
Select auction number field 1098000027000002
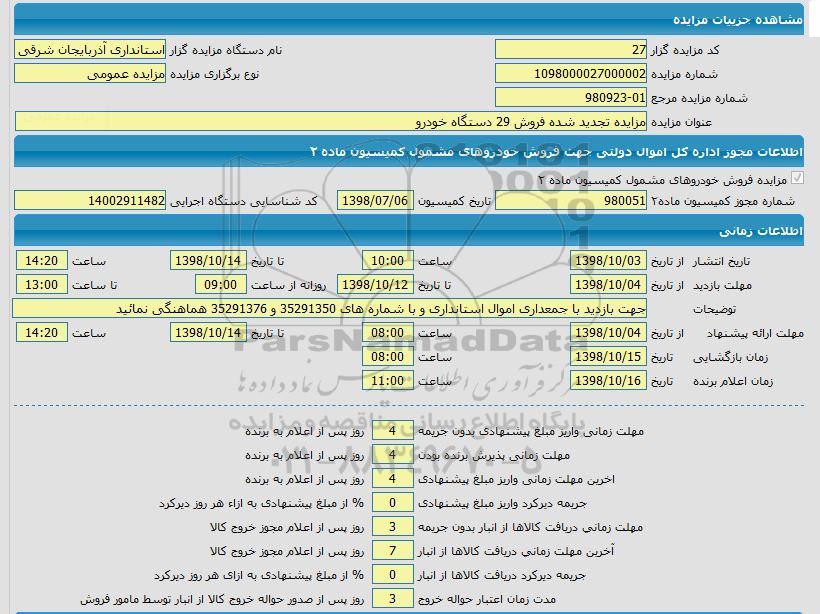[x=571, y=74]
